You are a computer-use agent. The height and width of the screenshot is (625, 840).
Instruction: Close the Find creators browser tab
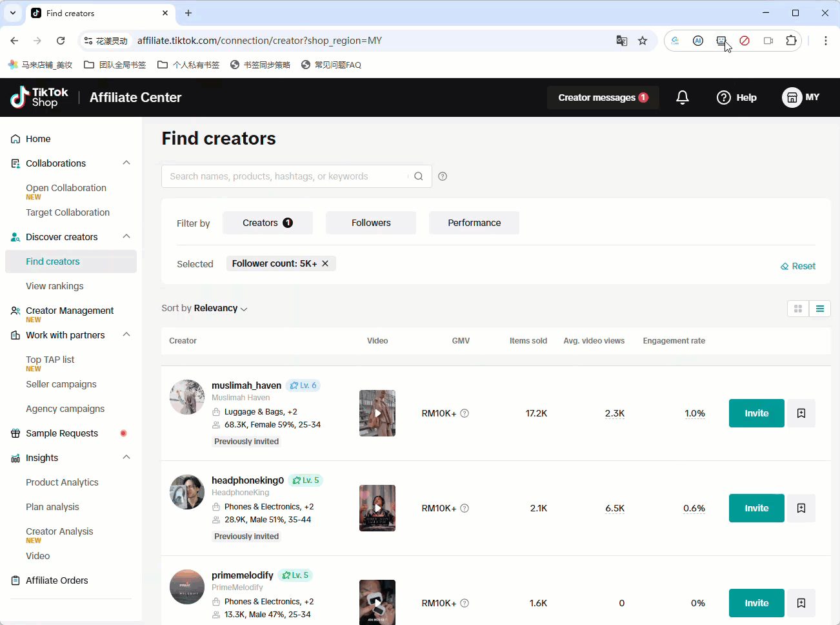[165, 13]
